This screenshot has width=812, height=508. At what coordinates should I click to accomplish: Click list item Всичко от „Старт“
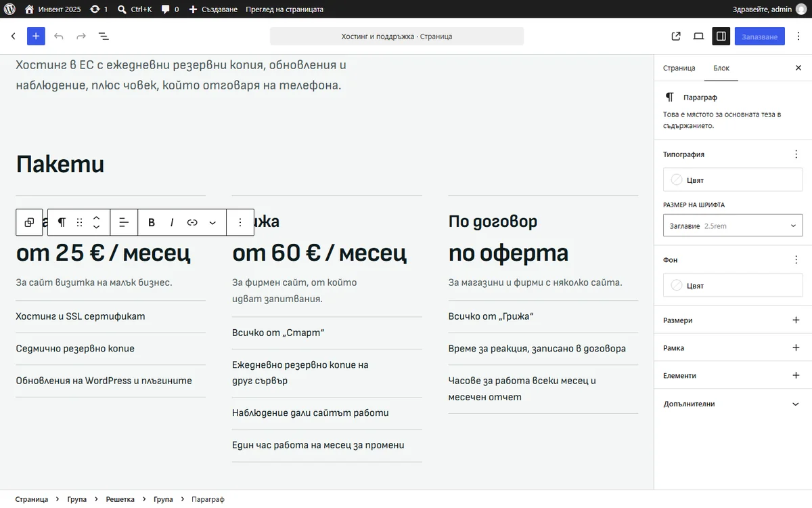click(278, 333)
